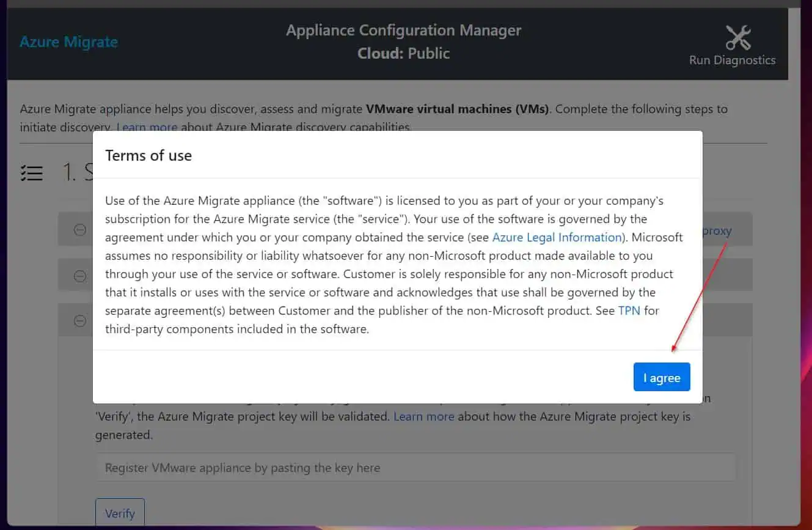Open the Azure Legal Information link

[557, 237]
